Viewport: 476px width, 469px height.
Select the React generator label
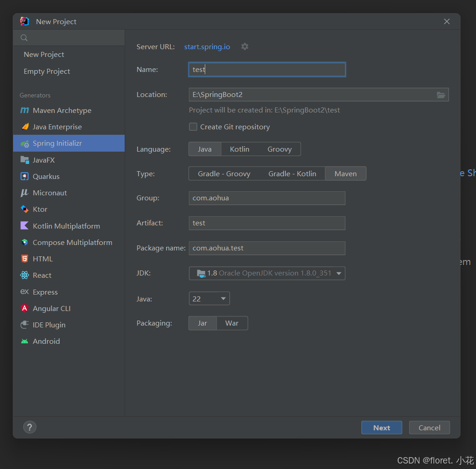(42, 275)
